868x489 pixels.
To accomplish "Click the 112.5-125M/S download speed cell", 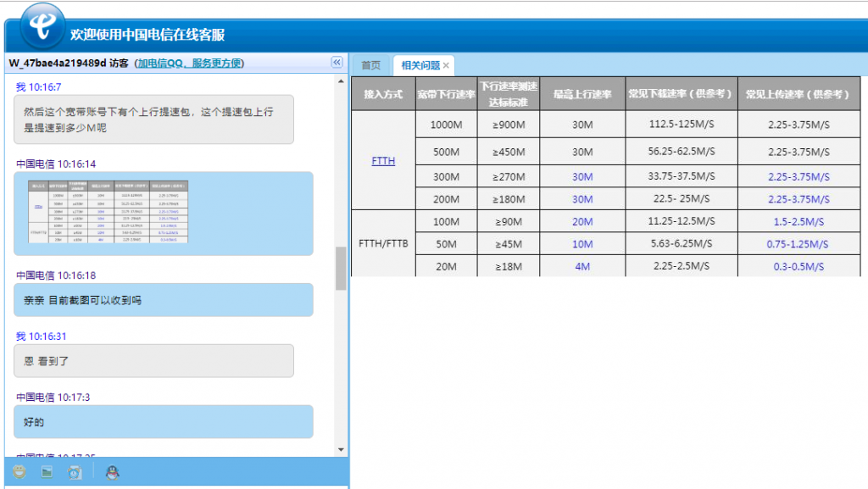I will pos(682,124).
